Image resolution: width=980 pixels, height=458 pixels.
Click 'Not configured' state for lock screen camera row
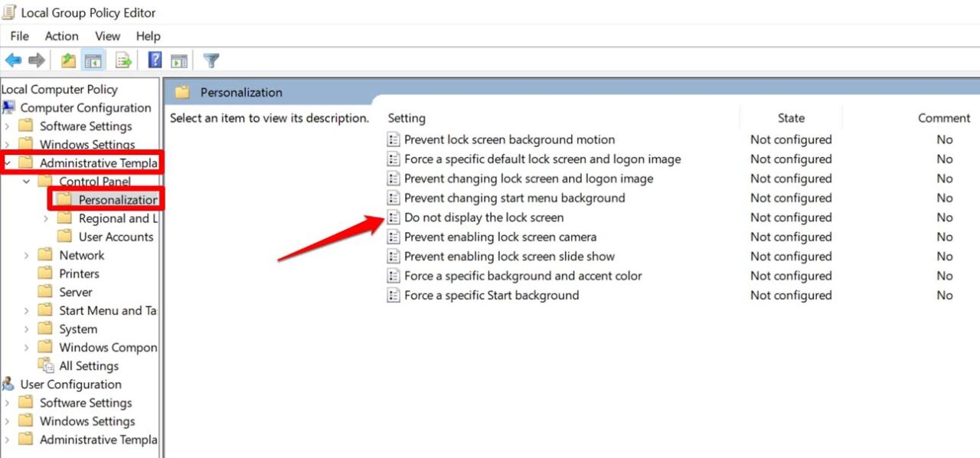791,237
